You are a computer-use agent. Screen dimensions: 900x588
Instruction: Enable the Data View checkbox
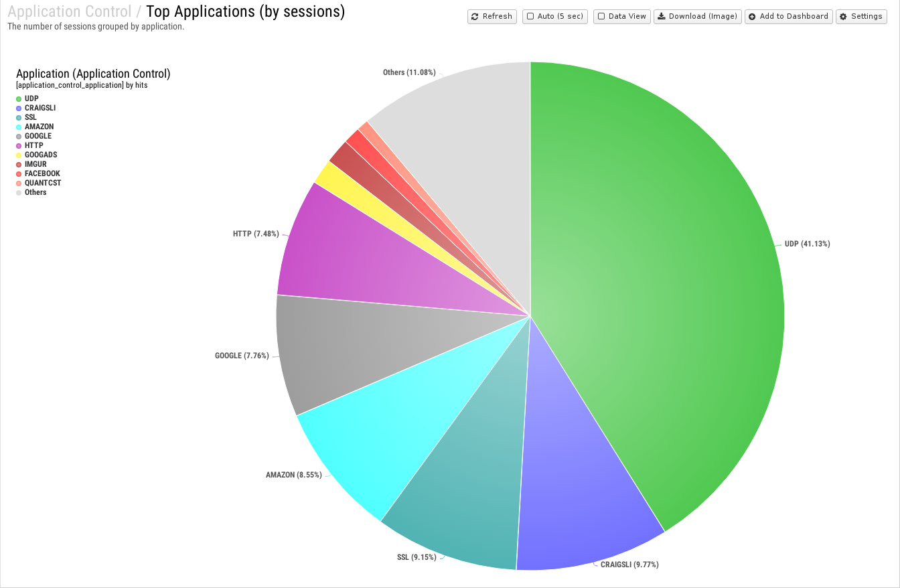coord(601,16)
